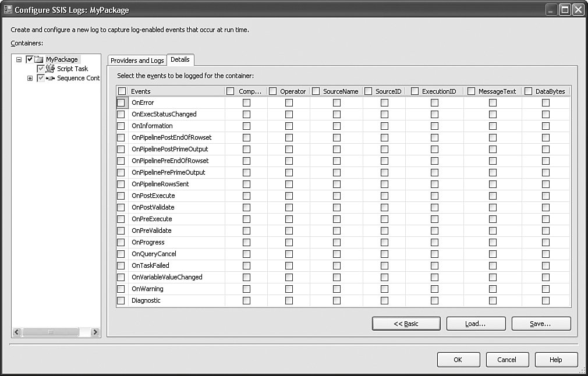Enable the OnExecStatusChanged event checkbox
588x376 pixels.
121,114
